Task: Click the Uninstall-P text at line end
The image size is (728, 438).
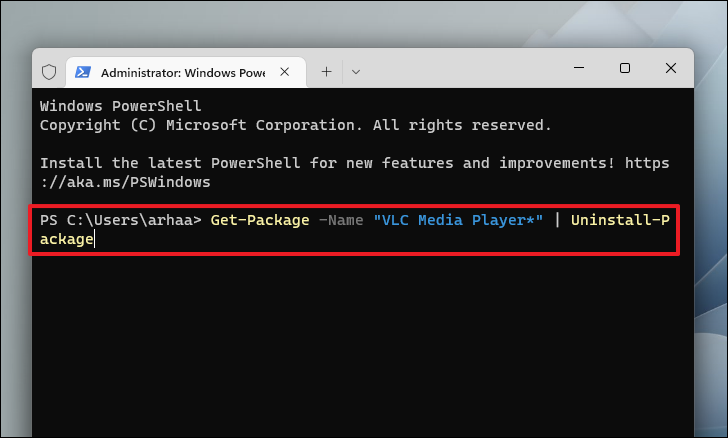Action: tap(620, 220)
